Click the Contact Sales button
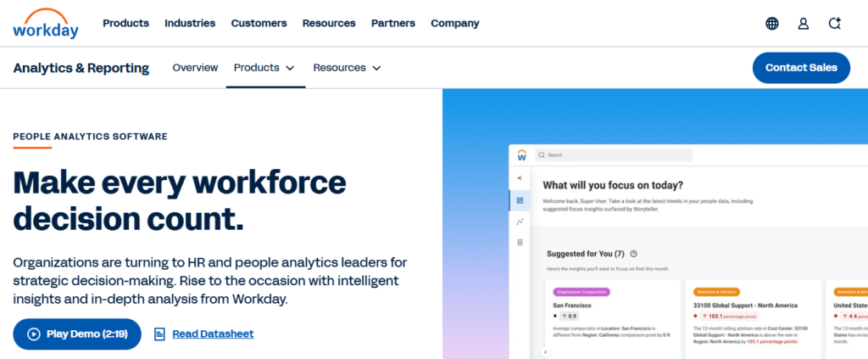Image resolution: width=868 pixels, height=359 pixels. [801, 68]
